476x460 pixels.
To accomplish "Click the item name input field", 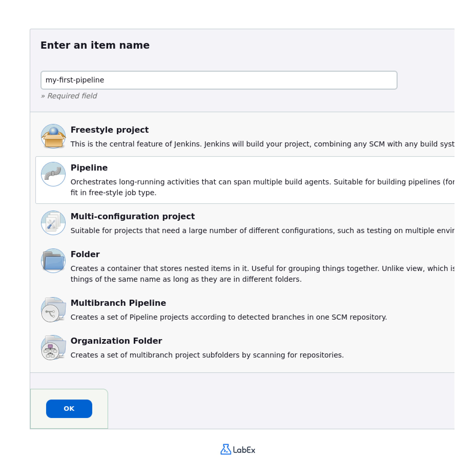I will 220,80.
